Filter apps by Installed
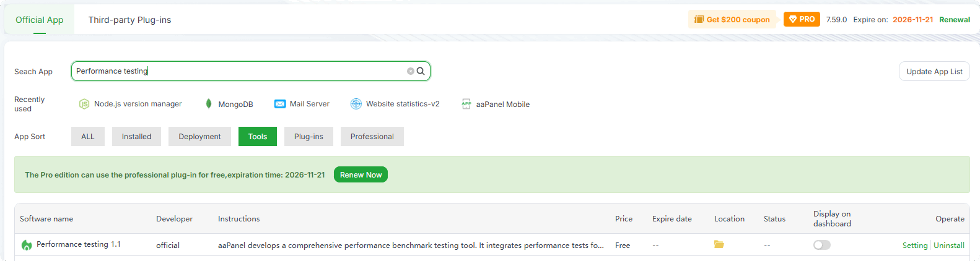This screenshot has width=980, height=261. (136, 137)
